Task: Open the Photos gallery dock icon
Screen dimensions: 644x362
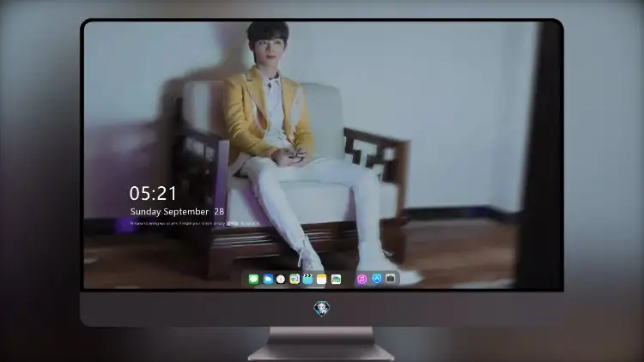Action: 336,280
